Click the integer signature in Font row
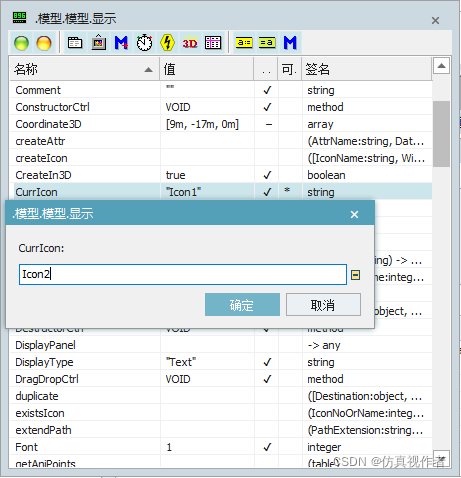Screen dimensions: 461x478 click(x=324, y=447)
